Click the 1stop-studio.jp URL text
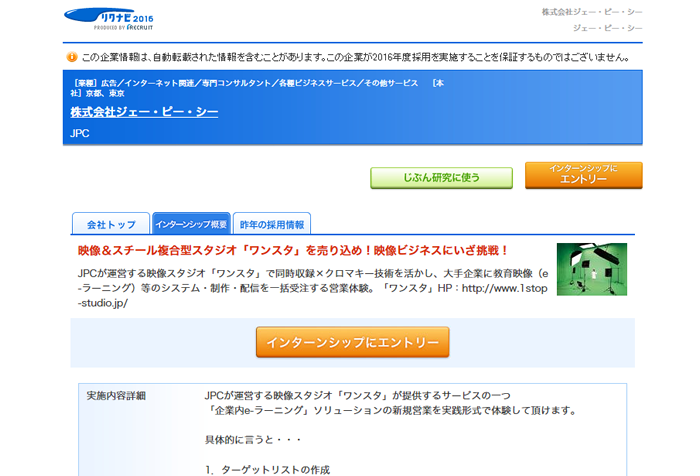This screenshot has width=700, height=476. (x=312, y=296)
